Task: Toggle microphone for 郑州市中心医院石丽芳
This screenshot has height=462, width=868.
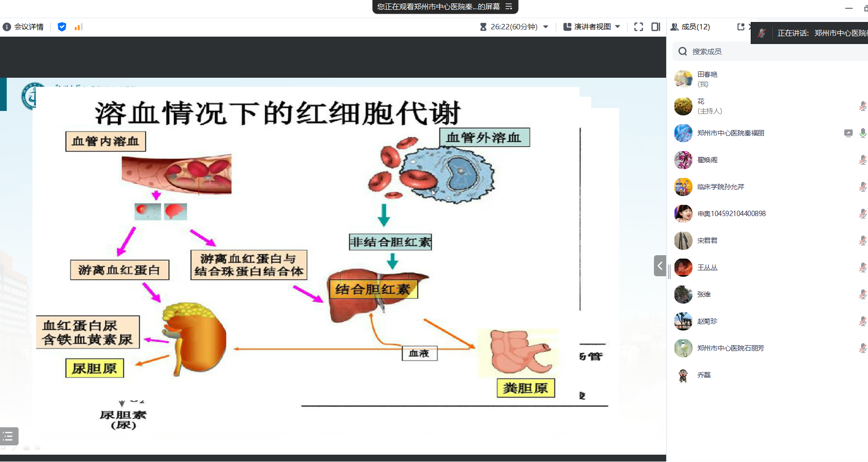Action: click(863, 348)
